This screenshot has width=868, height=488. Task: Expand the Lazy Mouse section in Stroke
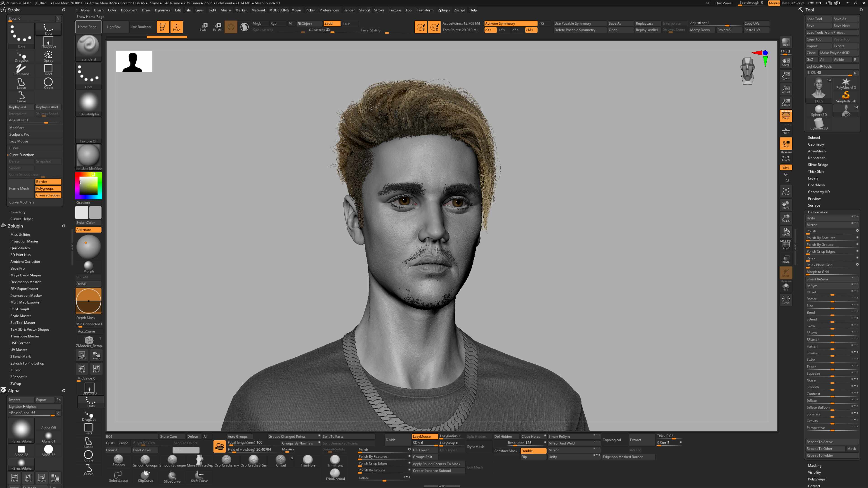point(18,141)
